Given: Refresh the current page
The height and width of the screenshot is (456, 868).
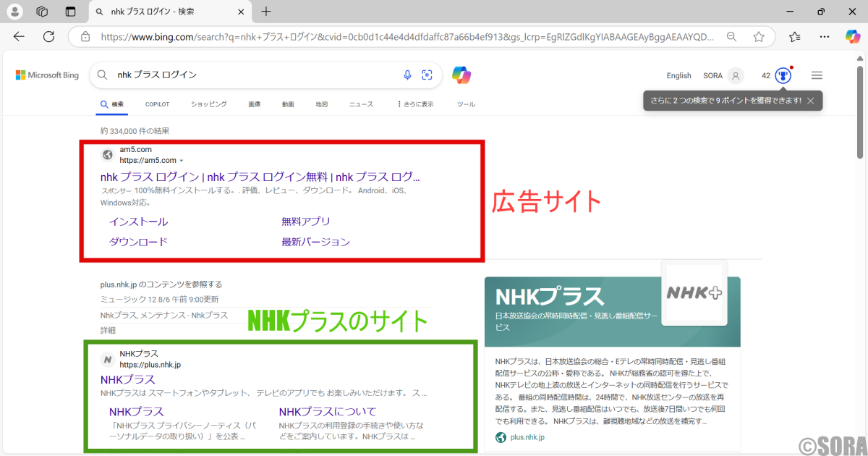Looking at the screenshot, I should coord(48,36).
